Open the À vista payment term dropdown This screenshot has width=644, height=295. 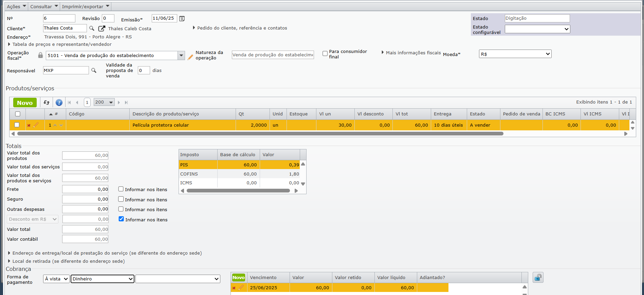pos(56,279)
